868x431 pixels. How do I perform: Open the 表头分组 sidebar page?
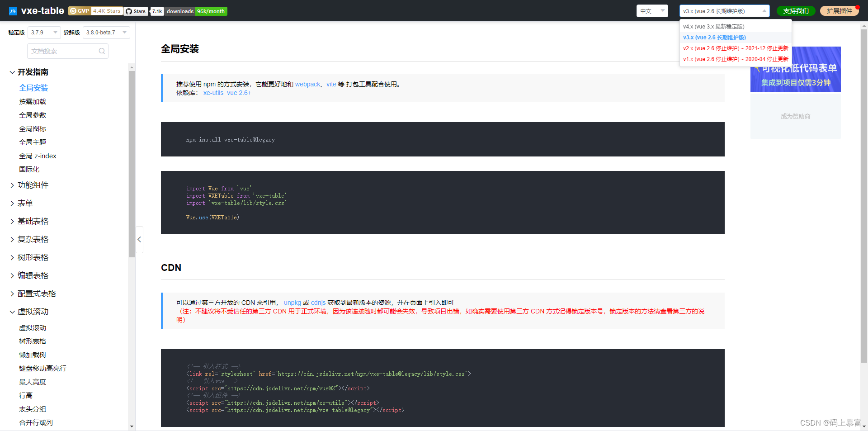(x=33, y=409)
